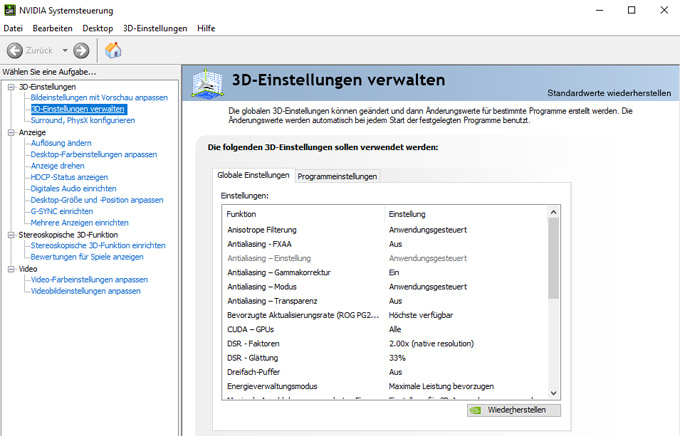The width and height of the screenshot is (680, 436).
Task: Select Bevorzugte Aktualisierungsrate row
Action: (385, 315)
